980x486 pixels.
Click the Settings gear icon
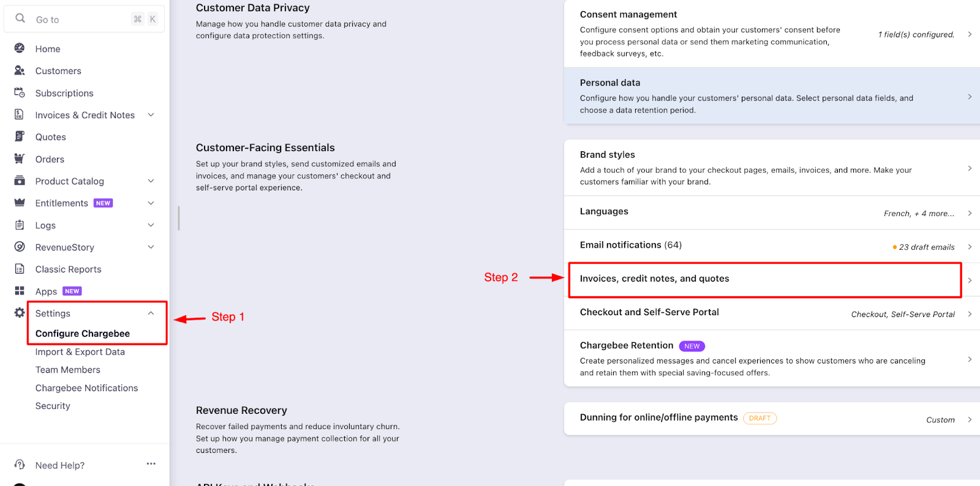coord(20,313)
